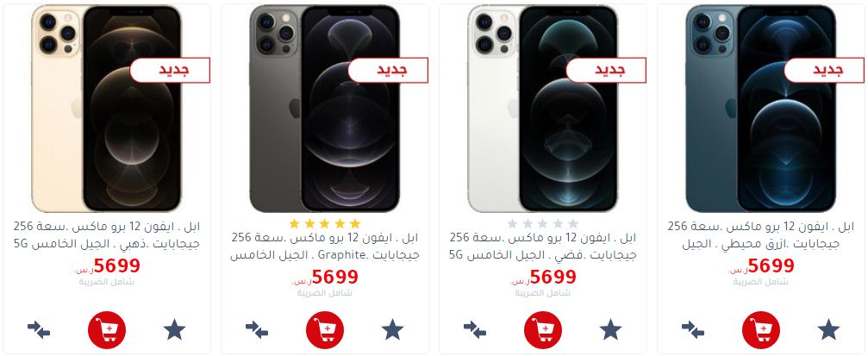Viewport: 868px width, 356px height.
Task: Favorite the silver iPhone with star icon
Action: (610, 329)
